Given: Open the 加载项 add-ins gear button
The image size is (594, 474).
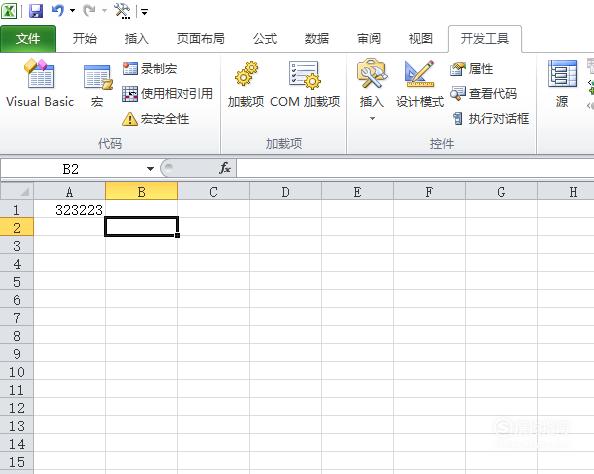Looking at the screenshot, I should coord(246,84).
